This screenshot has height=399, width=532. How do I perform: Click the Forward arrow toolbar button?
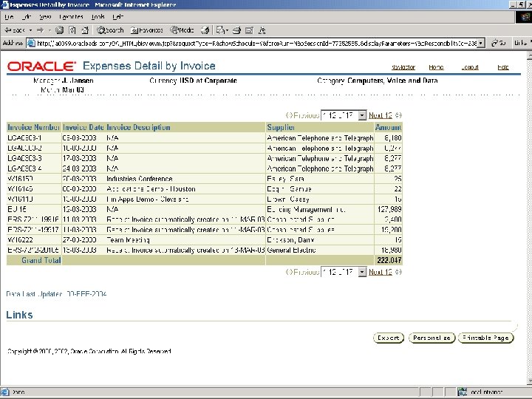point(40,30)
